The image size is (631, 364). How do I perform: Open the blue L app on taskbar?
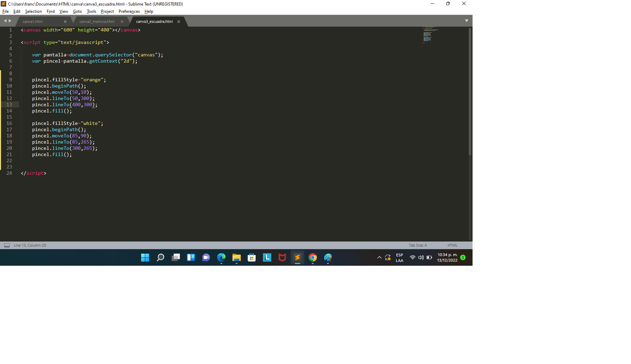(267, 257)
